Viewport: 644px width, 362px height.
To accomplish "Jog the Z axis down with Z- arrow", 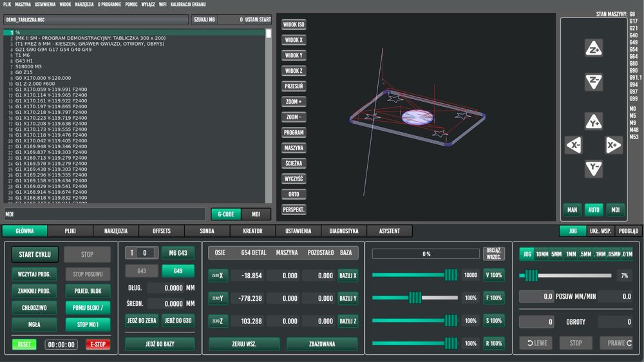I will coord(594,82).
